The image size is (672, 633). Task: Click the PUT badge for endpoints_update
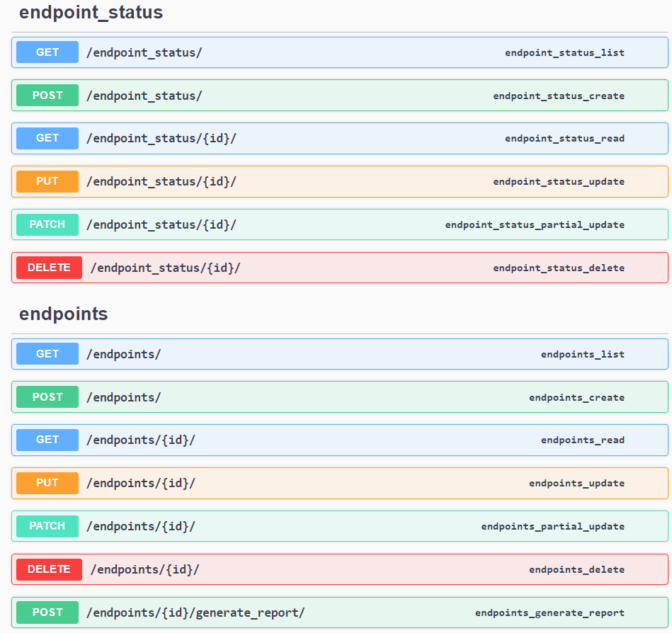(47, 483)
